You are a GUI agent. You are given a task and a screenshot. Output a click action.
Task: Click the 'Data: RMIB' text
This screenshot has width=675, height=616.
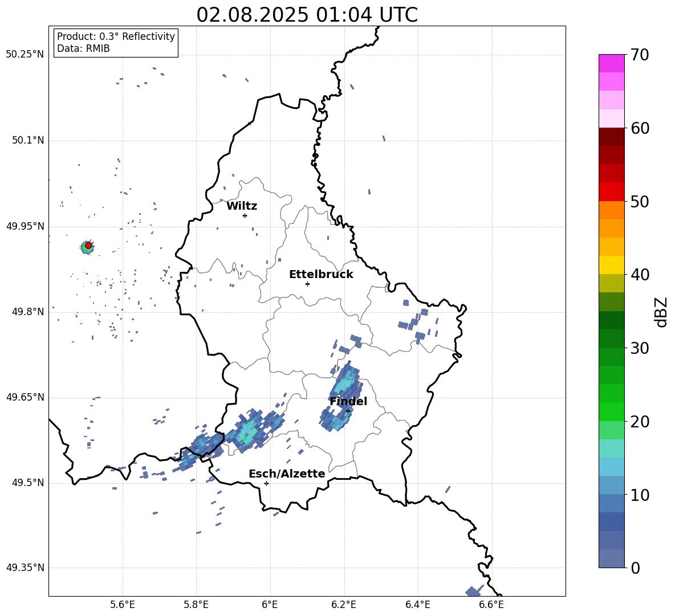coord(83,48)
